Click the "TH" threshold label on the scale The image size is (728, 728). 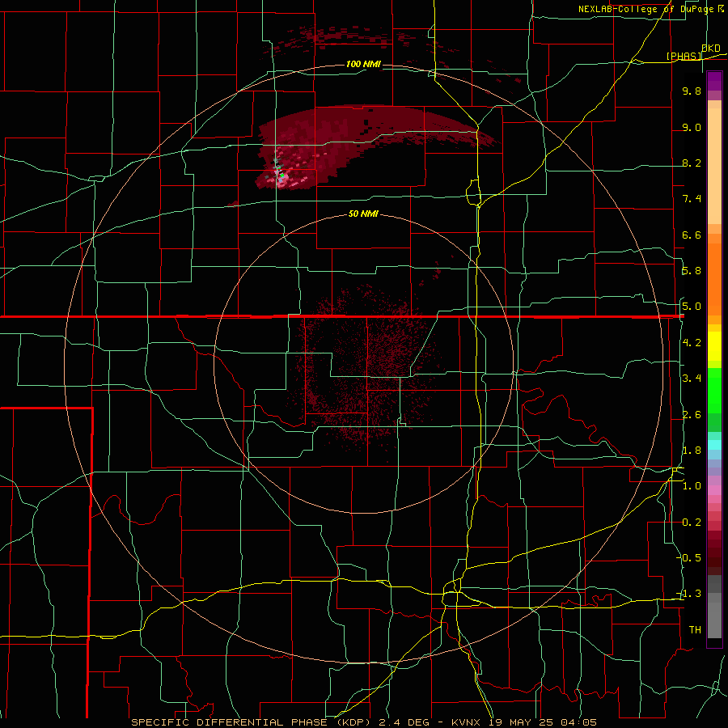pos(695,630)
